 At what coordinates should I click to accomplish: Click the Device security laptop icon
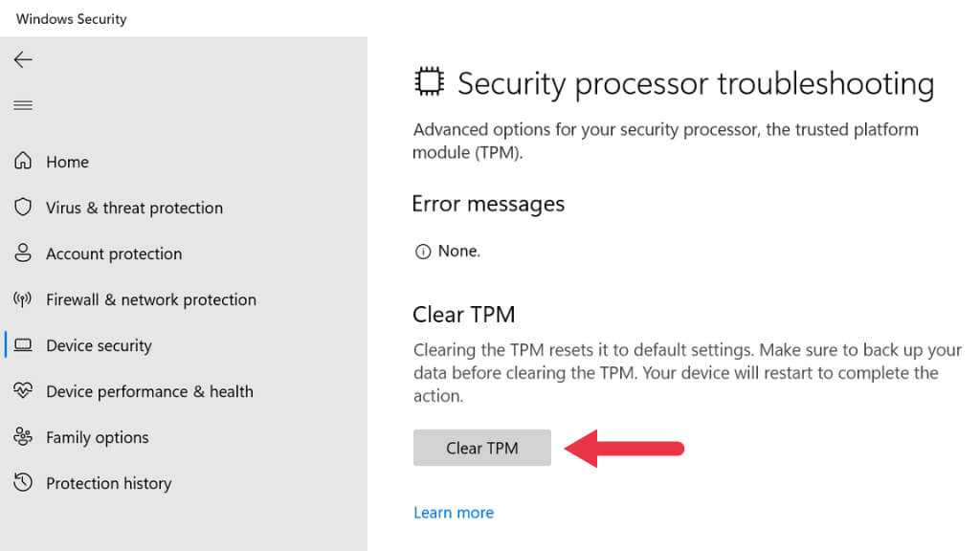point(23,345)
